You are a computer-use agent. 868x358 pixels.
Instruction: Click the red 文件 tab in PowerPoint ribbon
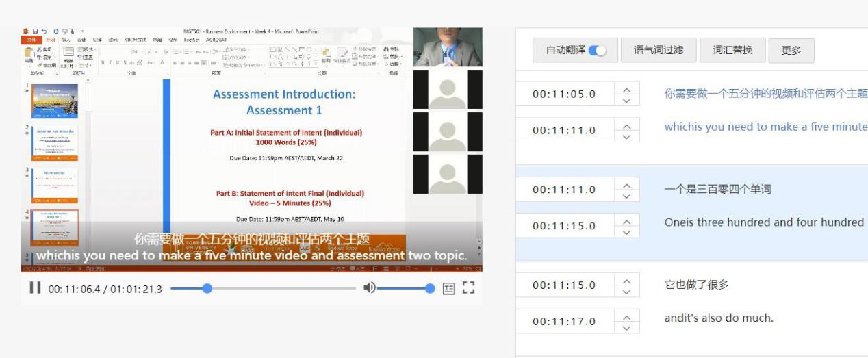click(x=31, y=40)
